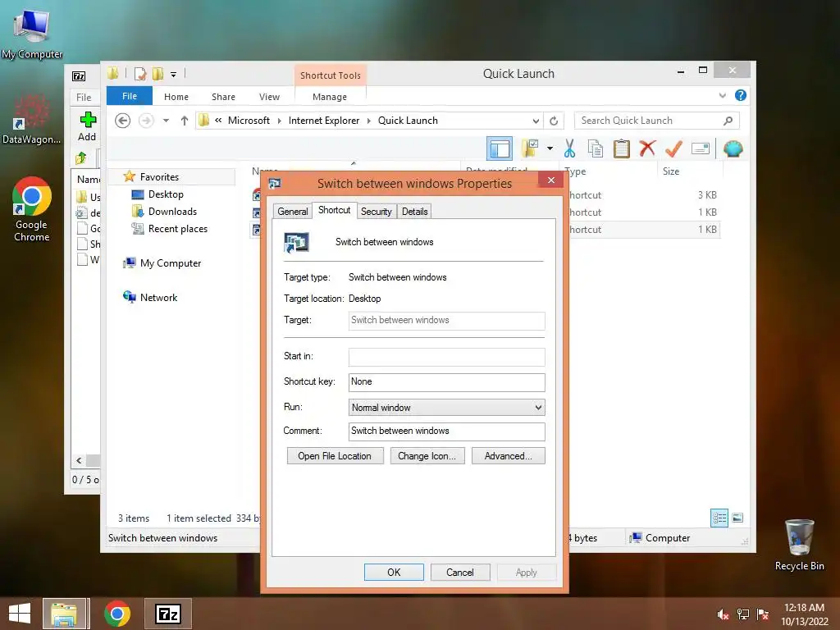Screen dimensions: 840x630
Task: Open Google Chrome on the taskbar
Action: (x=116, y=614)
